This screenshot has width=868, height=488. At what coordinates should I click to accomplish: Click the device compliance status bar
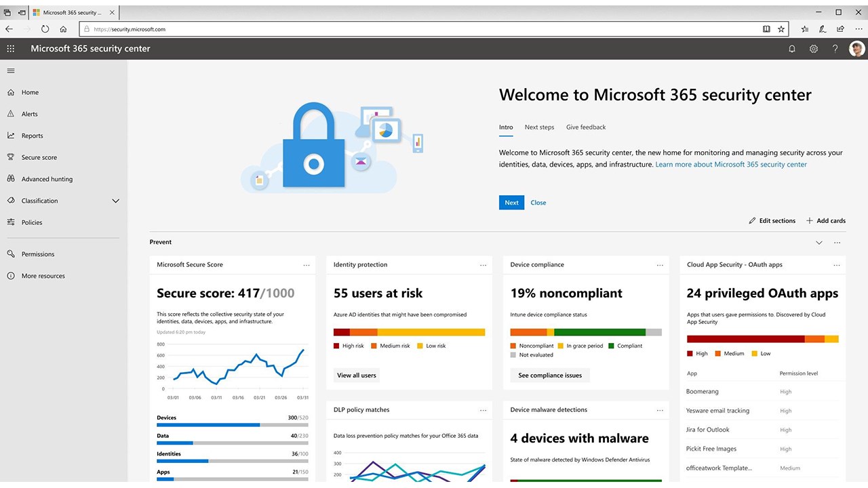[x=586, y=332]
